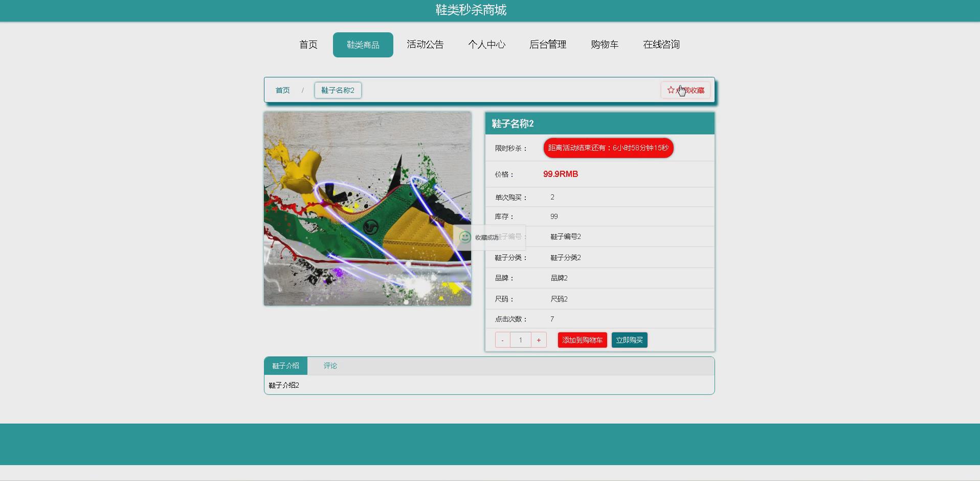
Task: Click the 鞋子名称2 breadcrumb label
Action: 338,90
